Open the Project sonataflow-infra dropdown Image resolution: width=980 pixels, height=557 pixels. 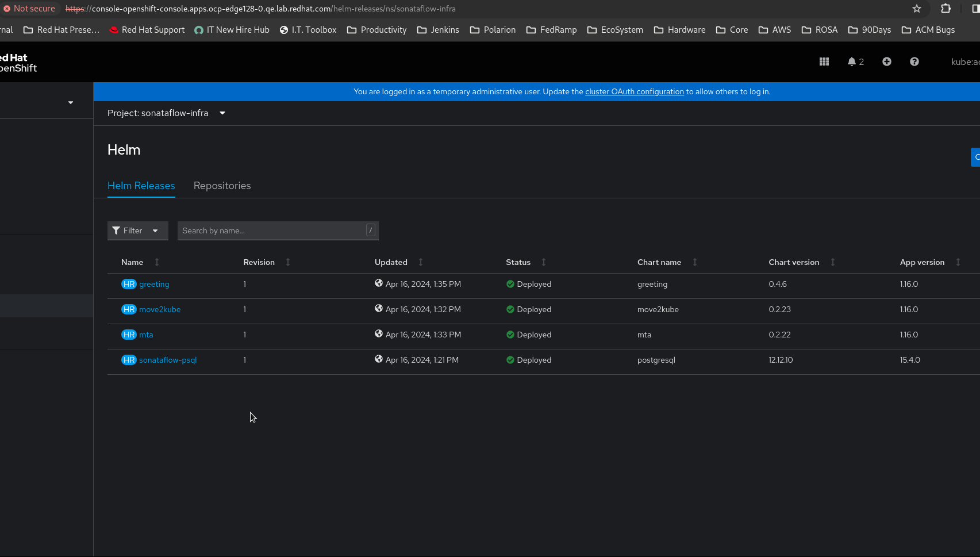[166, 113]
